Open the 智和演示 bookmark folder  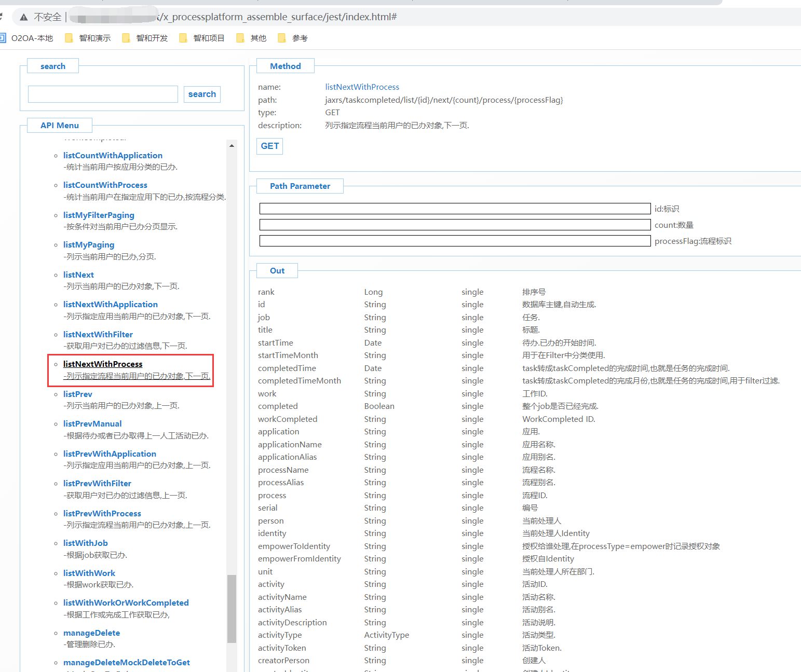(88, 38)
